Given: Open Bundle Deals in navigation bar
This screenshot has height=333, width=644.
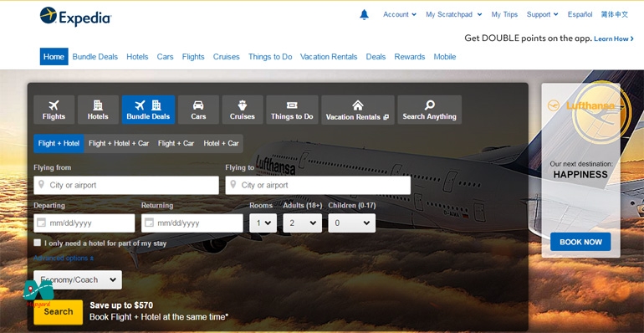Looking at the screenshot, I should coord(95,57).
